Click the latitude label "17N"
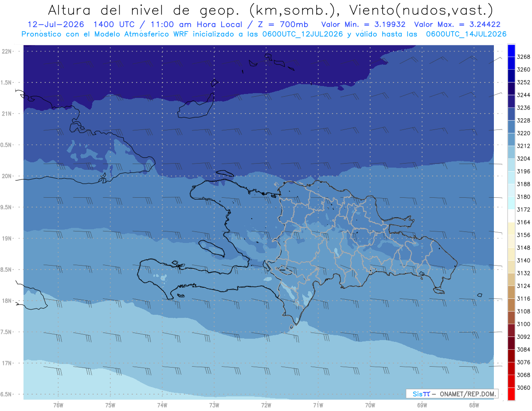Viewport: 532px width, 411px height. pyautogui.click(x=7, y=363)
